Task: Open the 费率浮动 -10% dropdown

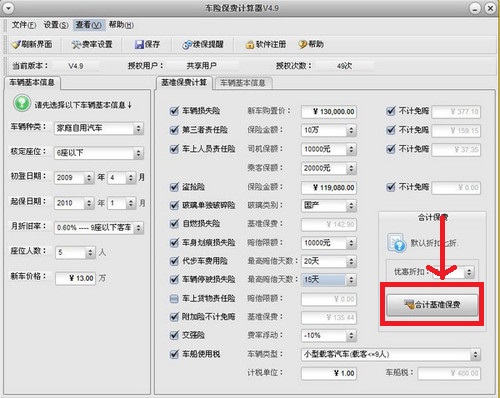Action: pyautogui.click(x=329, y=336)
